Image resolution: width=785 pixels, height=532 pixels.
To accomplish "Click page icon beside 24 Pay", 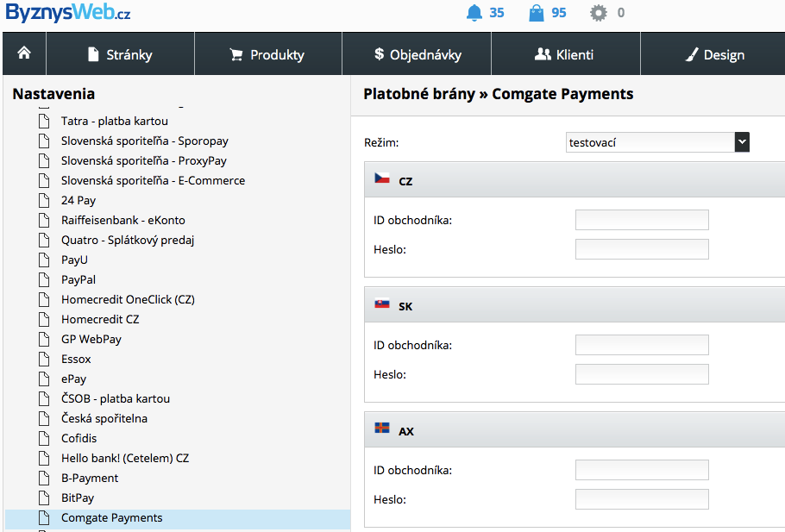I will click(x=44, y=200).
